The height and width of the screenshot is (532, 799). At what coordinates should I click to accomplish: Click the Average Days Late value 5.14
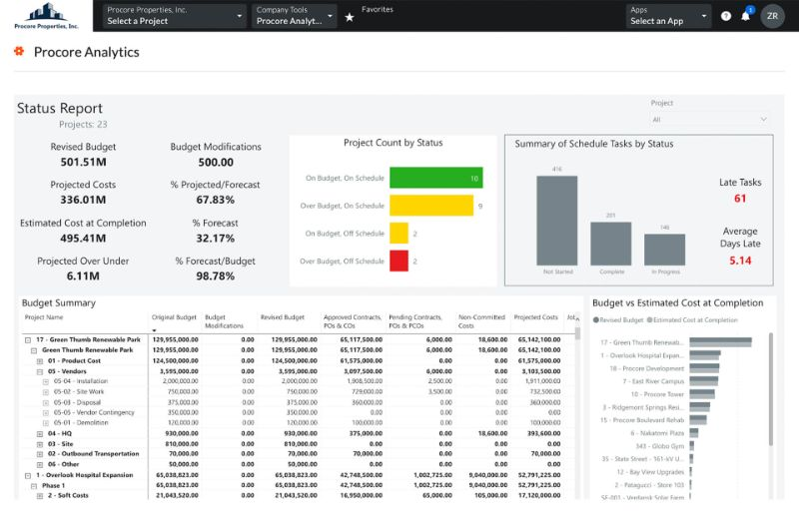click(x=740, y=261)
